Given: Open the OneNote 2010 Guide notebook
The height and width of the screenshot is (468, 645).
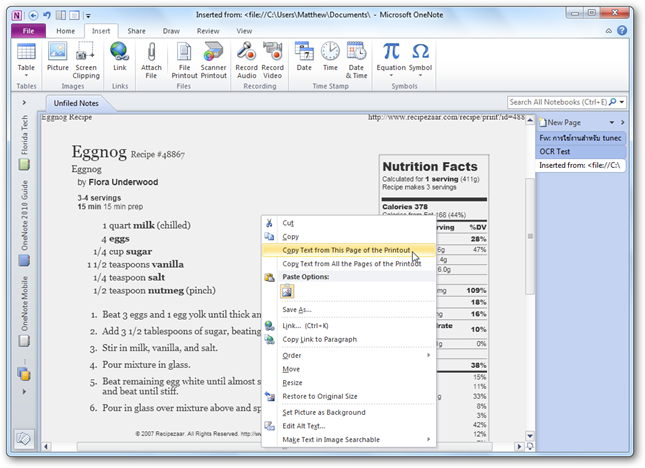Looking at the screenshot, I should 24,223.
